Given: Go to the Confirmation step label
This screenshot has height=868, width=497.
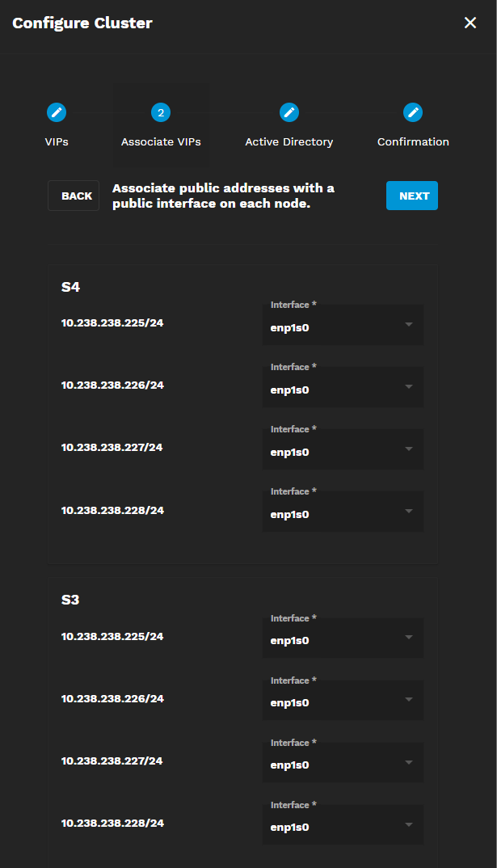Looking at the screenshot, I should click(413, 141).
